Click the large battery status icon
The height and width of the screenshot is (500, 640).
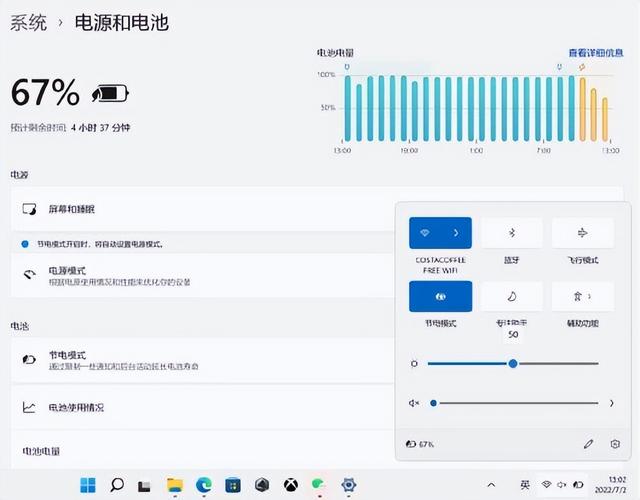point(110,93)
